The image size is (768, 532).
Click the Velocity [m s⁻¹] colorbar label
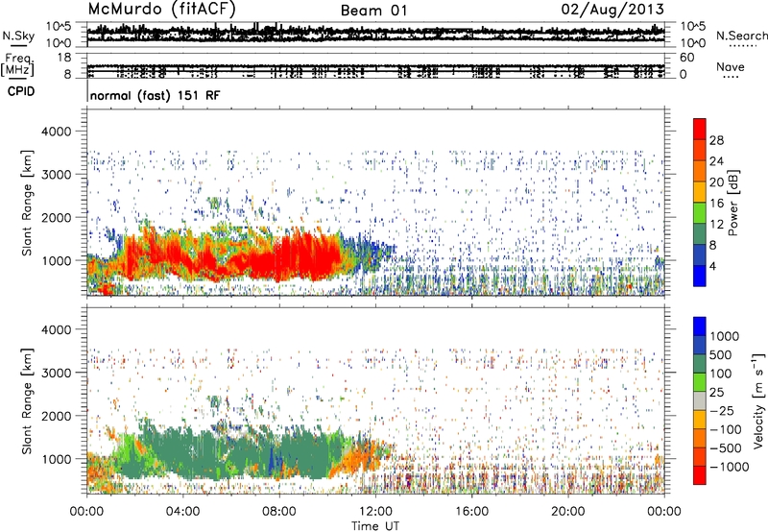(x=758, y=400)
